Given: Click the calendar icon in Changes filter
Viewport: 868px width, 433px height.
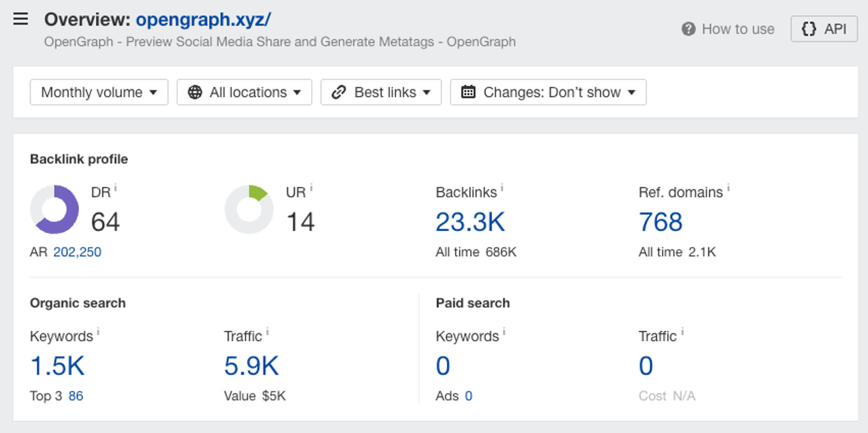Looking at the screenshot, I should coord(468,92).
